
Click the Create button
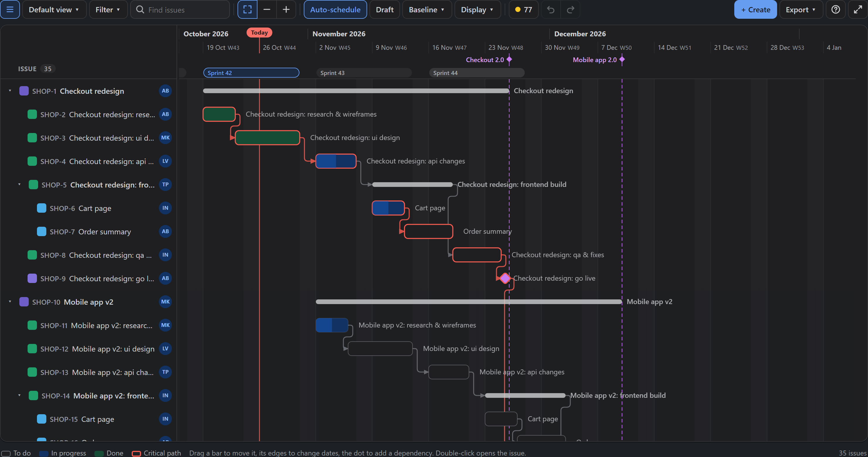pyautogui.click(x=755, y=9)
